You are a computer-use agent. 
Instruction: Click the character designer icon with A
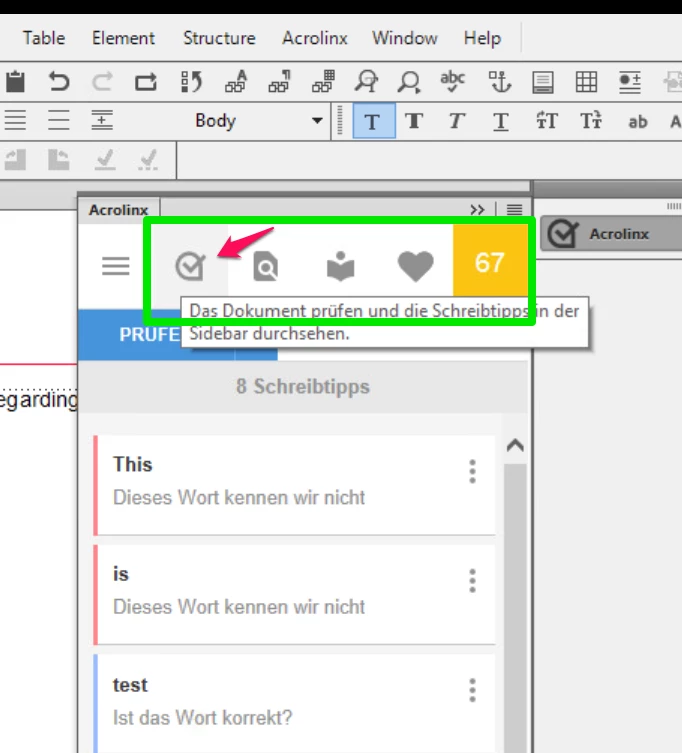(x=236, y=82)
